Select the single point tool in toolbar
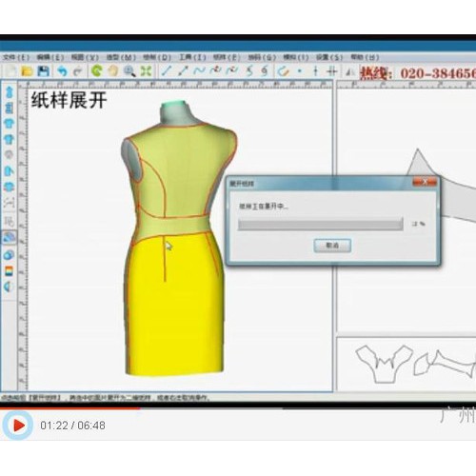This screenshot has height=476, width=476. click(x=300, y=71)
